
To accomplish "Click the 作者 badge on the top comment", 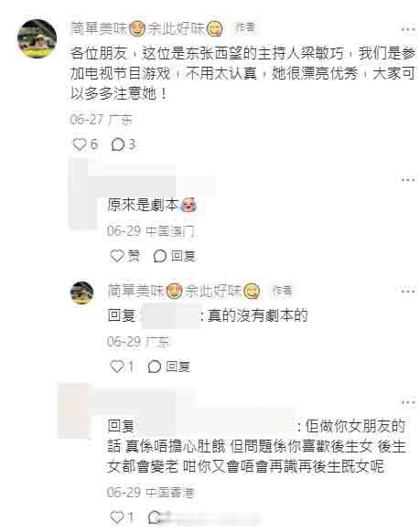I will [x=245, y=27].
